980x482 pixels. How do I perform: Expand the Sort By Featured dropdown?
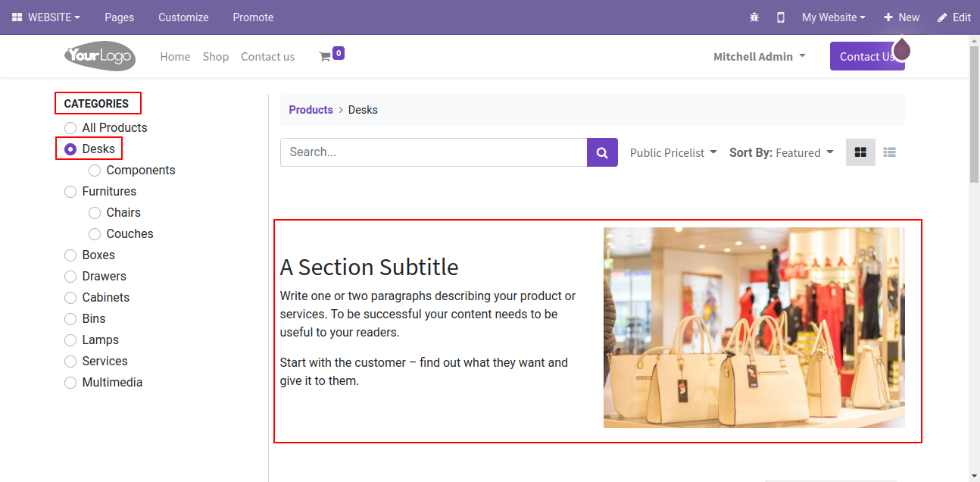(x=782, y=152)
